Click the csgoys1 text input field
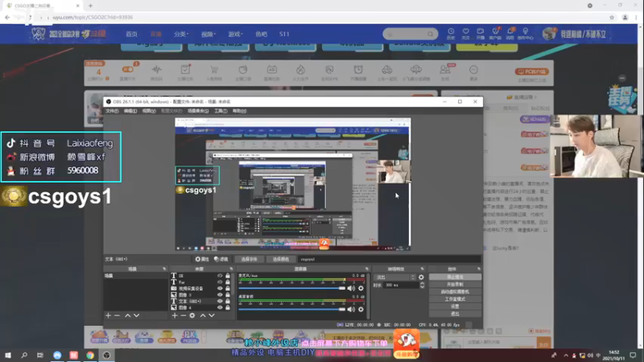The width and height of the screenshot is (644, 362). coord(389,259)
